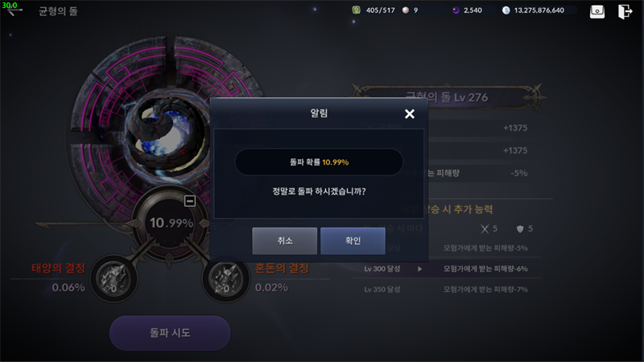Click the exit door icon

(625, 11)
